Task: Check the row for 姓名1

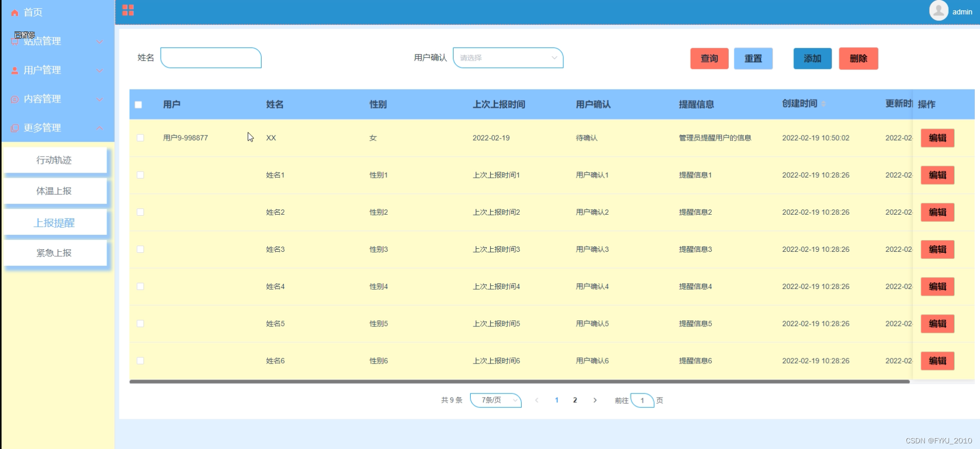Action: coord(140,175)
